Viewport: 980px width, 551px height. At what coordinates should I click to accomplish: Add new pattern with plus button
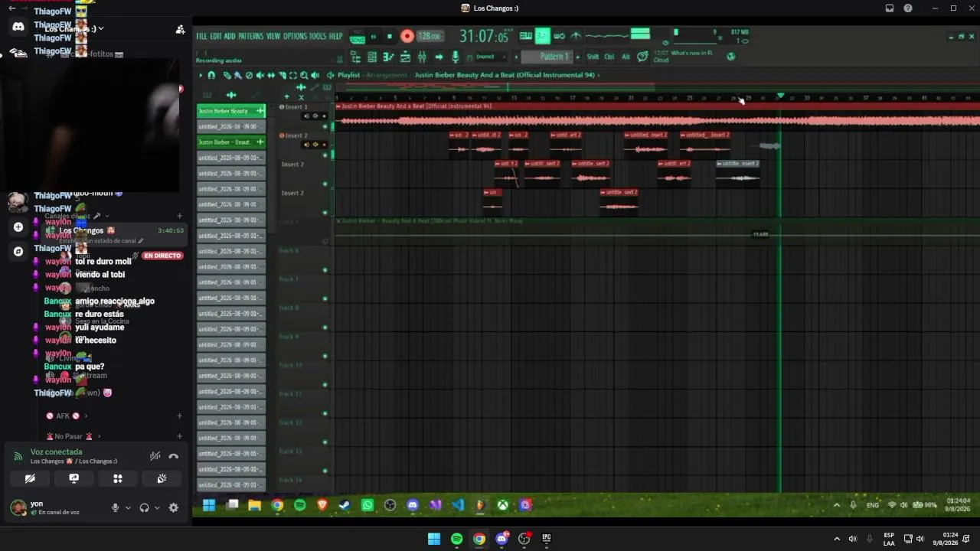[x=577, y=57]
